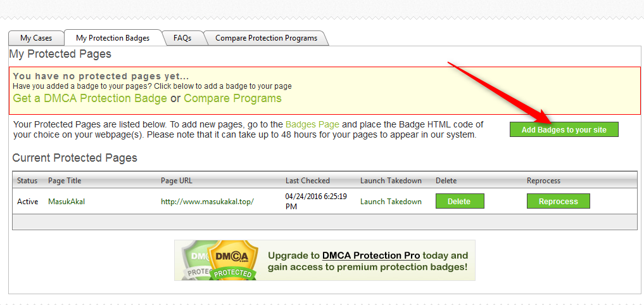Image resolution: width=644 pixels, height=305 pixels.
Task: Open the Compare Programs link
Action: tap(232, 98)
